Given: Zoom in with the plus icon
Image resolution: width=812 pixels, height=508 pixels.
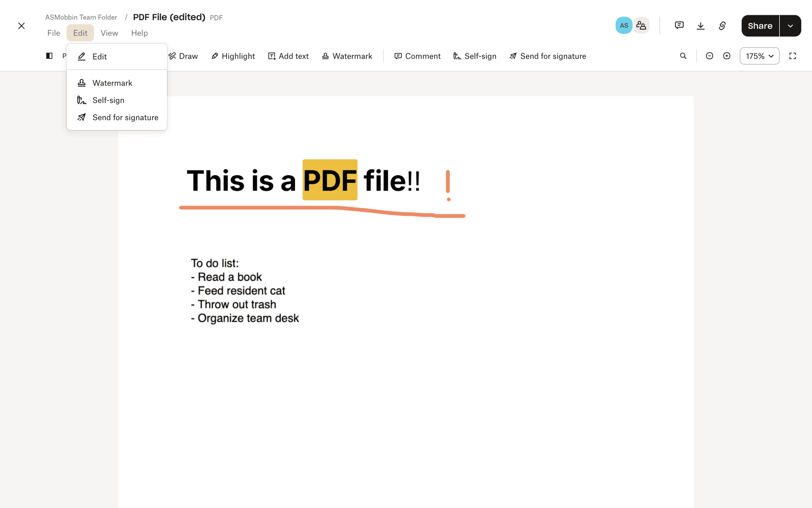Looking at the screenshot, I should tap(727, 56).
